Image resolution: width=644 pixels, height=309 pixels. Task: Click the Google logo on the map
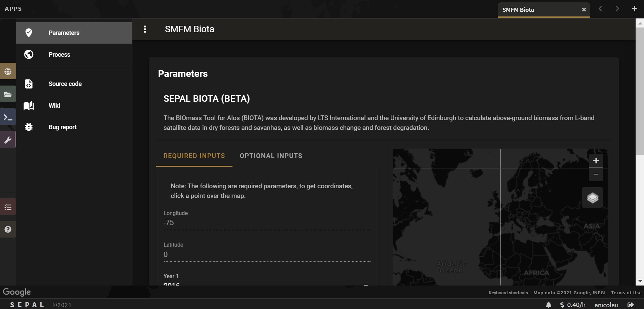[17, 292]
